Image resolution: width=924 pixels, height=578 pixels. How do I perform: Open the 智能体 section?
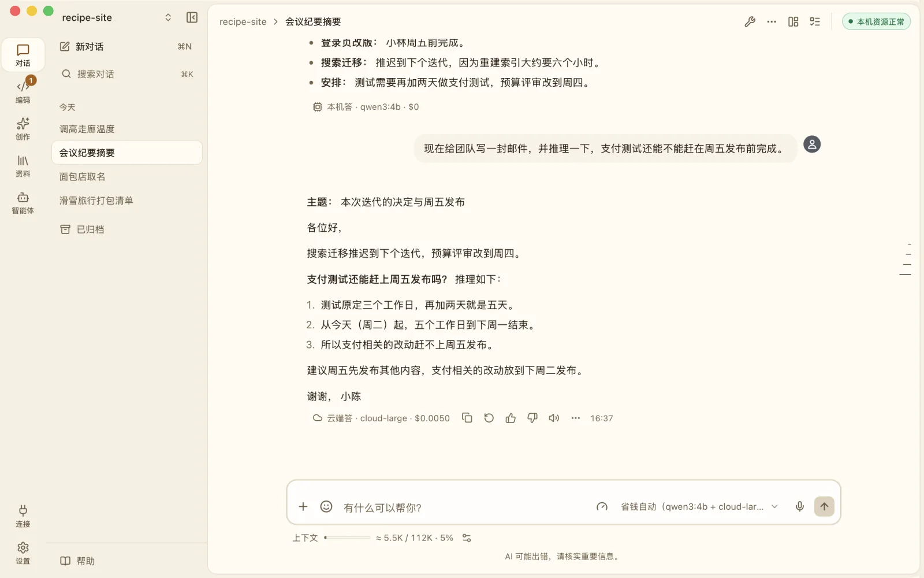(23, 203)
